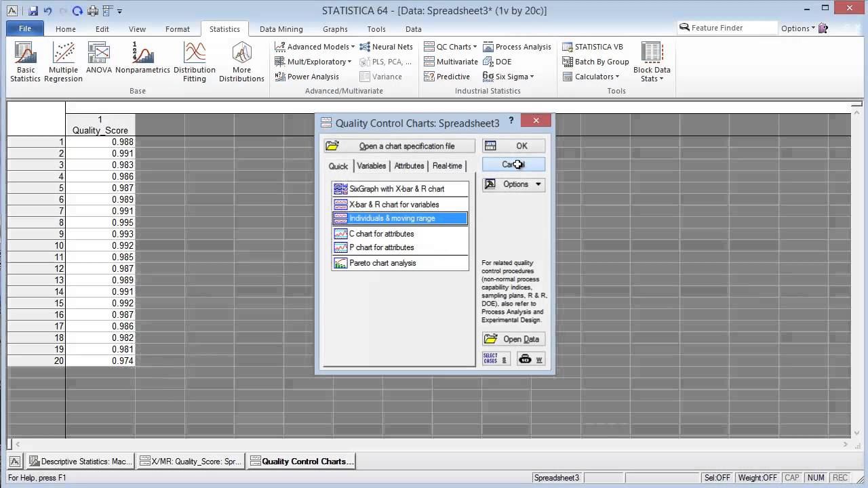This screenshot has width=868, height=488.
Task: Click Batch By Group tool
Action: [595, 62]
